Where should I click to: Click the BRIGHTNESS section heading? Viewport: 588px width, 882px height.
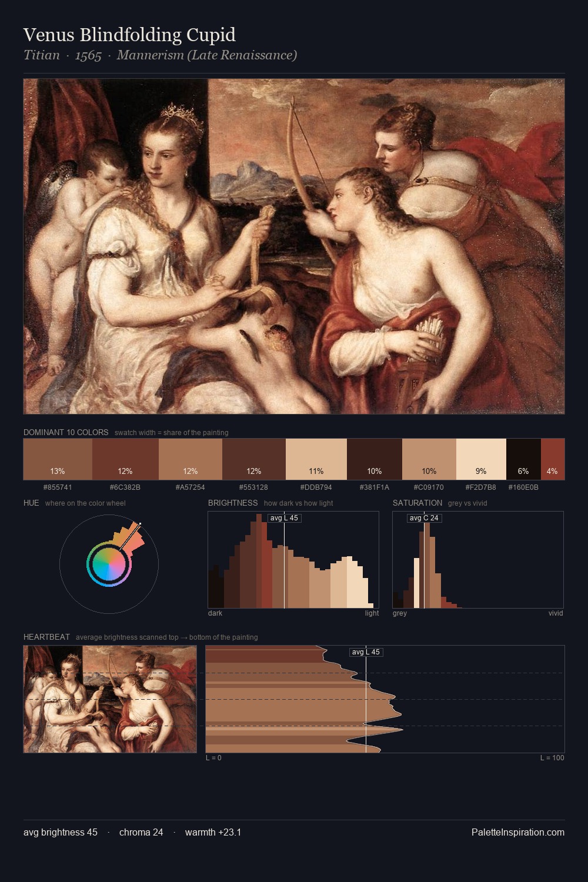click(x=233, y=503)
